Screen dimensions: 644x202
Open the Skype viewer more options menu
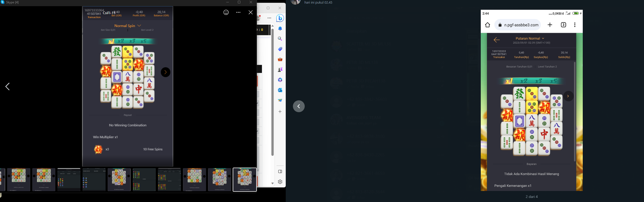pyautogui.click(x=238, y=12)
